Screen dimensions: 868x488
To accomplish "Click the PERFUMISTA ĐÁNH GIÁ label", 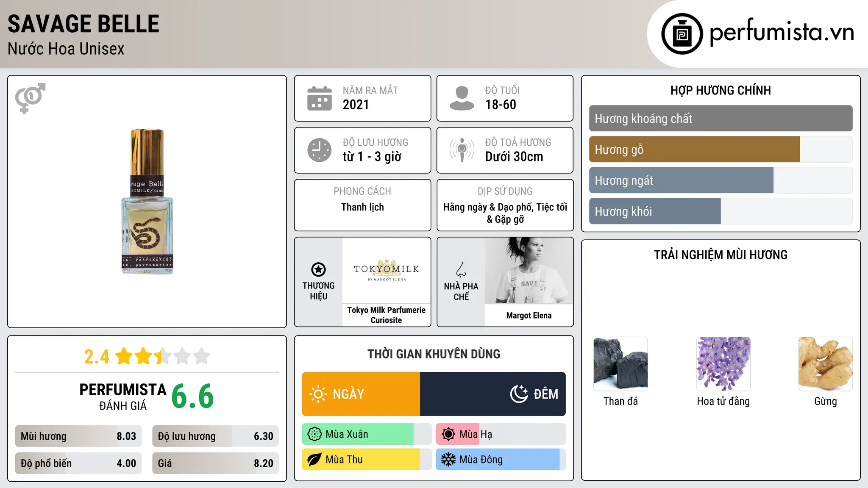I will point(123,396).
